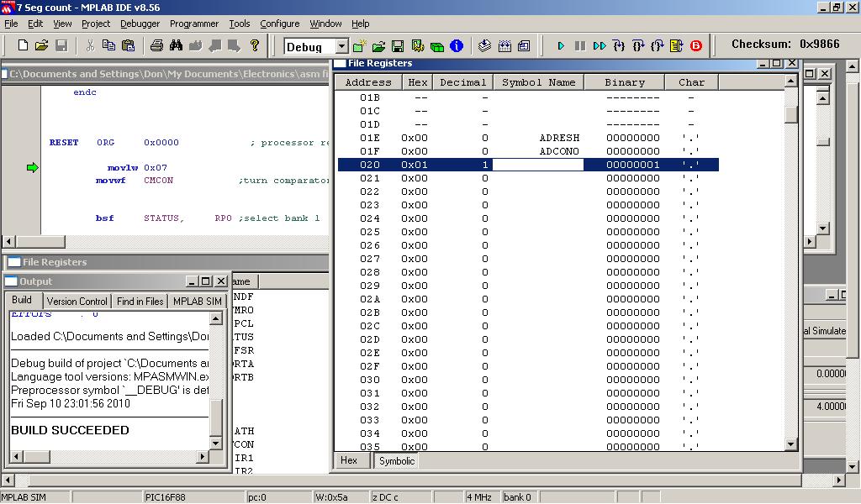
Task: Click the Output window scroll-up arrow
Action: pos(216,318)
